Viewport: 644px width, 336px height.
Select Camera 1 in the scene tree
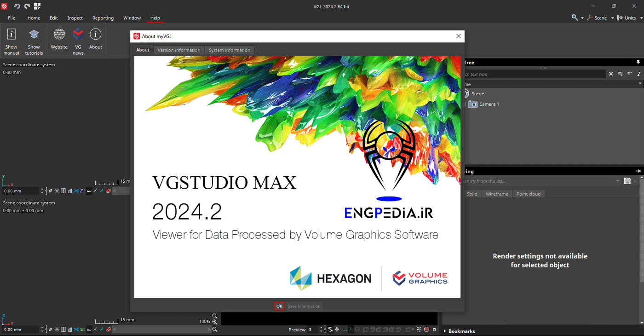click(489, 104)
